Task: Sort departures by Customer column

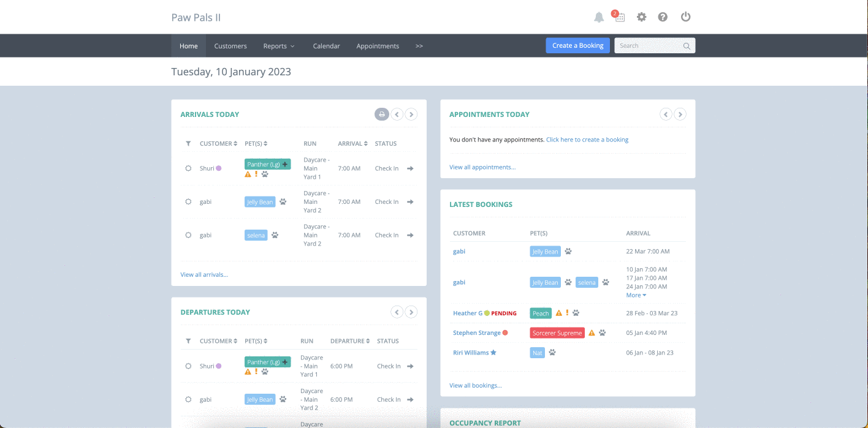Action: (x=219, y=342)
